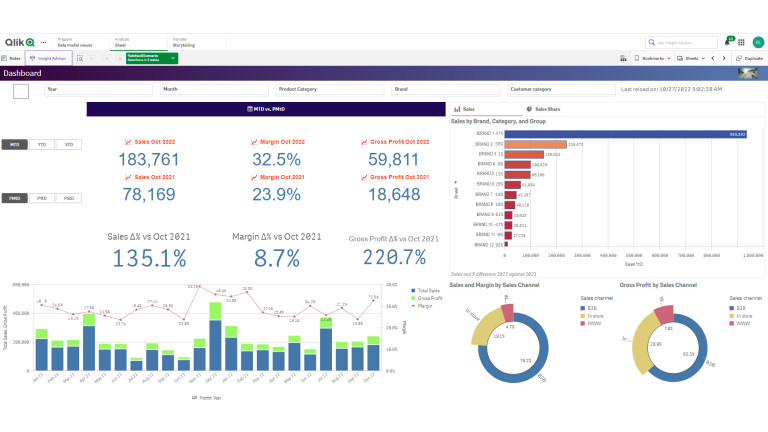Open the three-dot navigation menu
This screenshot has width=768, height=432.
43,42
